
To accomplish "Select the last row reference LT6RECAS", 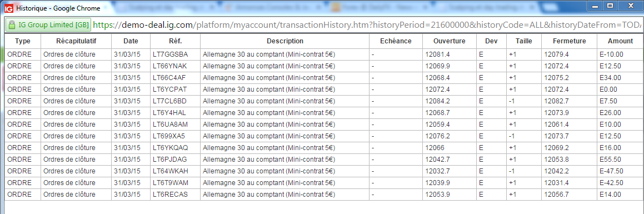I will pos(170,195).
